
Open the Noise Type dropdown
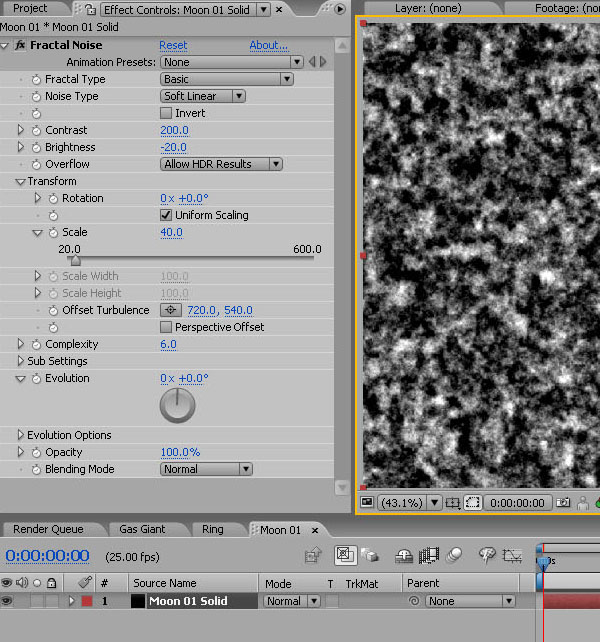[203, 96]
